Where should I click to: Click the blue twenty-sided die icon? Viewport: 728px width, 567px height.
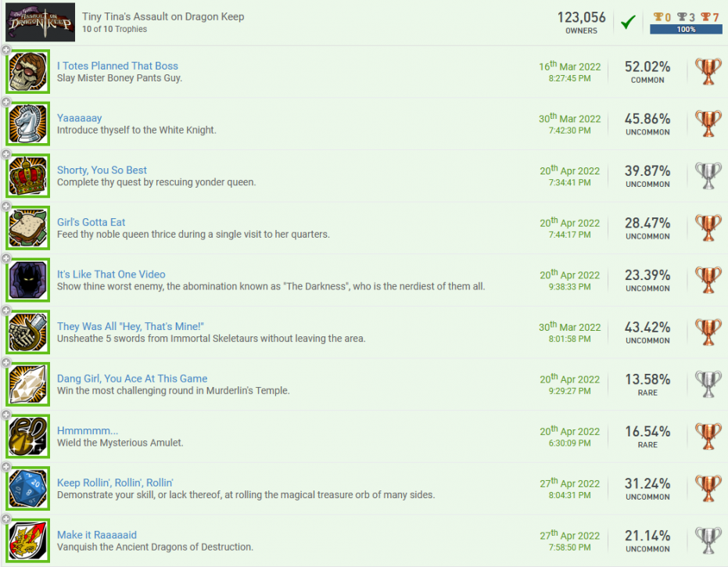(29, 489)
